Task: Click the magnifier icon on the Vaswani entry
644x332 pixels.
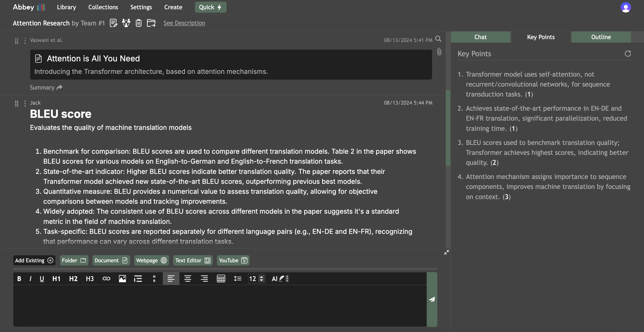Action: 438,39
